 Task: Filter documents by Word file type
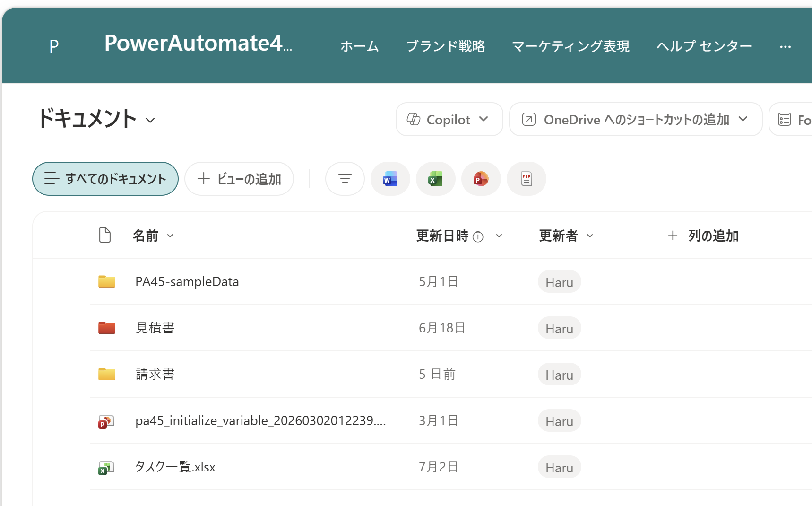click(x=390, y=179)
